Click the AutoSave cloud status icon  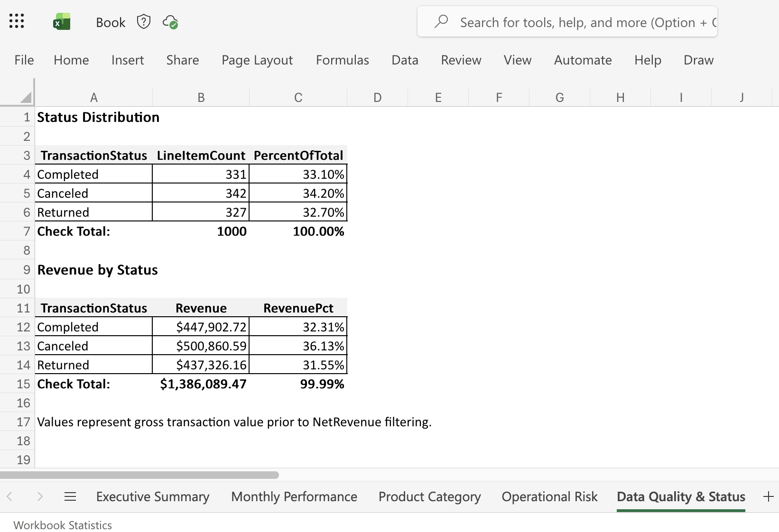point(171,22)
